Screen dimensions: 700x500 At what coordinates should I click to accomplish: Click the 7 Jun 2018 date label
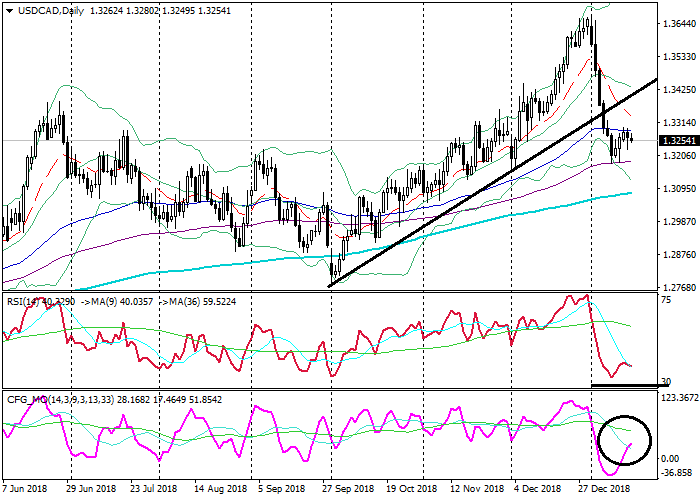coord(23,489)
